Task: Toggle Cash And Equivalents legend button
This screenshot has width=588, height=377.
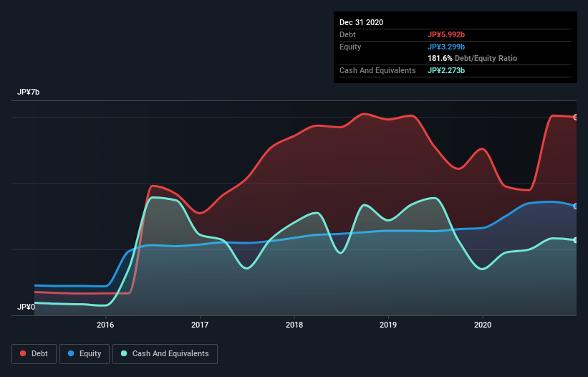Action: 165,354
